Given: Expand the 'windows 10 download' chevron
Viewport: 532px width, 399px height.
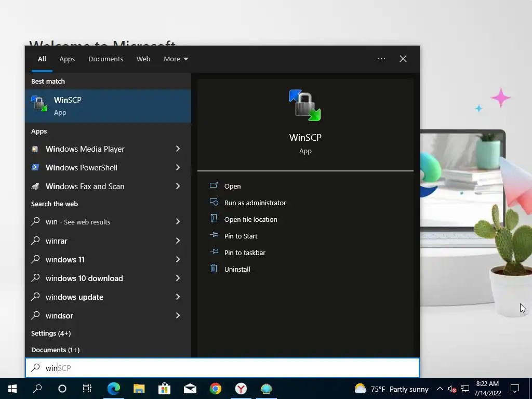Looking at the screenshot, I should tap(178, 278).
